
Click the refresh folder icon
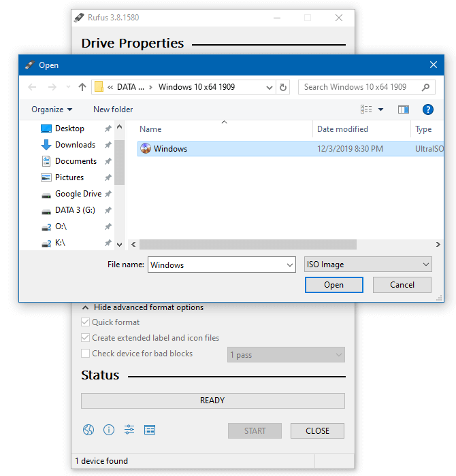pyautogui.click(x=283, y=87)
